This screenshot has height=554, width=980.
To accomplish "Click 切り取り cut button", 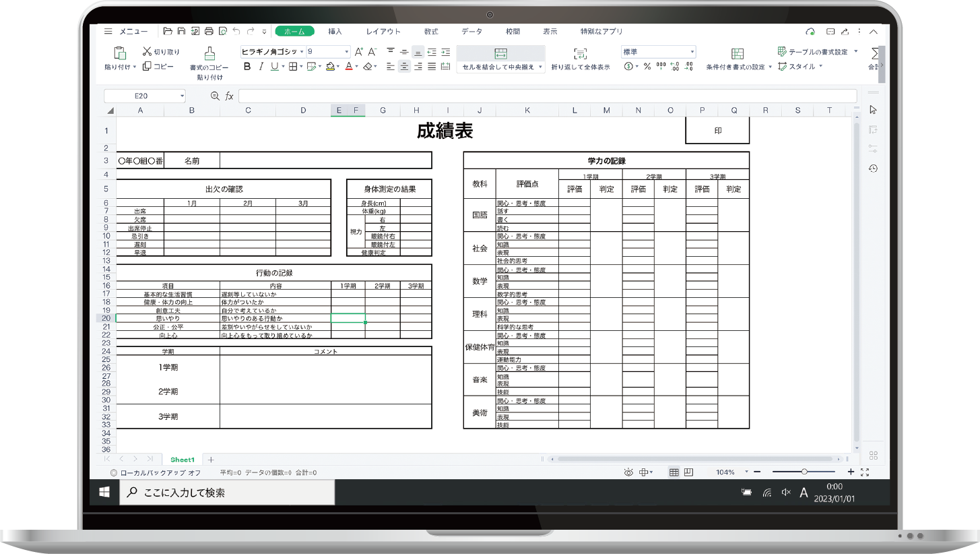I will pyautogui.click(x=161, y=52).
